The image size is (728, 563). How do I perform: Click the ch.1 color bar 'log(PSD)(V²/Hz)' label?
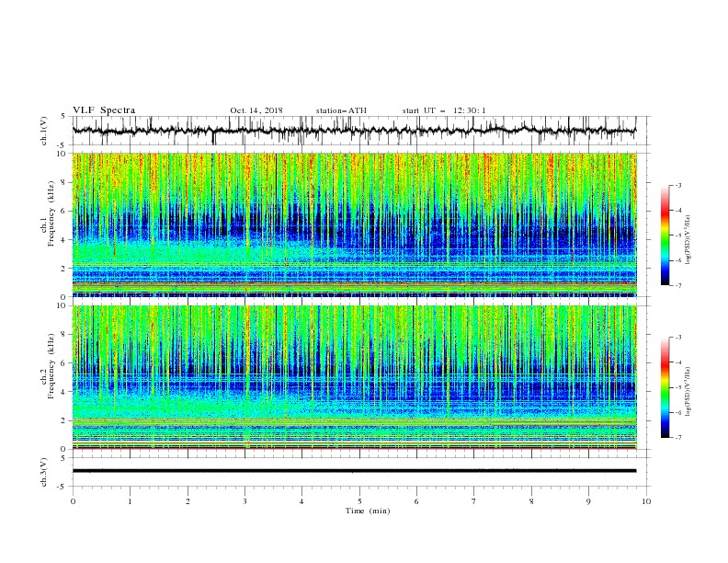pyautogui.click(x=688, y=240)
